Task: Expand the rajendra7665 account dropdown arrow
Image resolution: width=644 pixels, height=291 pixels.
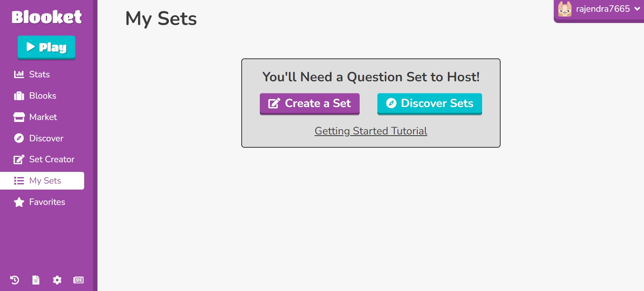Action: pyautogui.click(x=637, y=9)
